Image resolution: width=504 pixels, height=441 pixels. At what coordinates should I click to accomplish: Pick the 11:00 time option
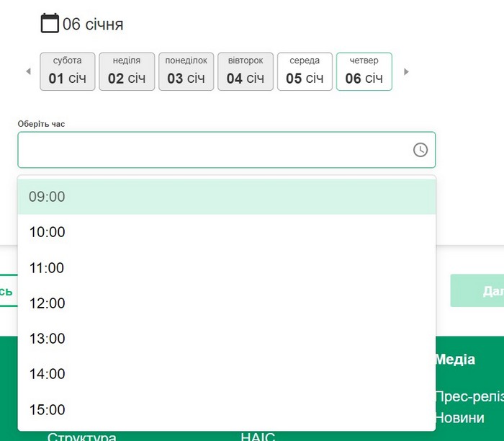(x=226, y=268)
